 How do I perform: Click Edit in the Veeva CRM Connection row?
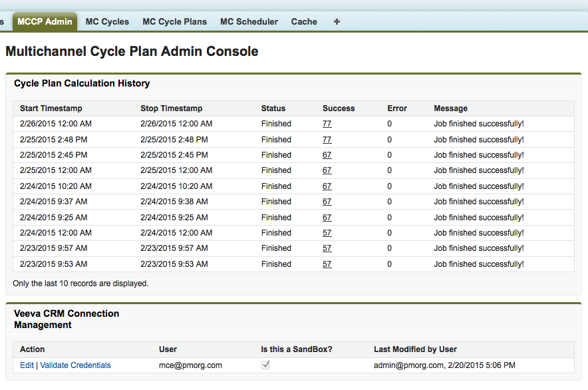point(27,365)
